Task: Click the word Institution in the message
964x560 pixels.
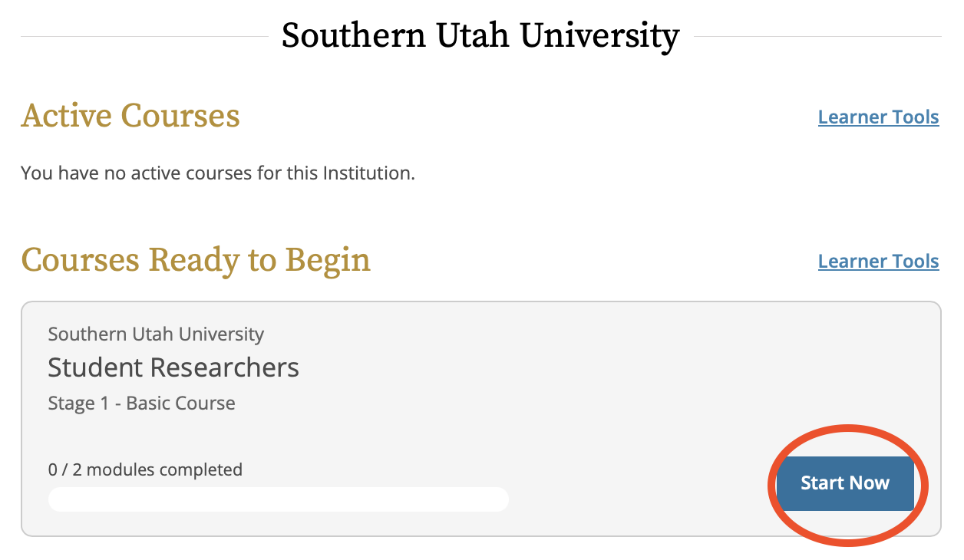Action: 367,173
